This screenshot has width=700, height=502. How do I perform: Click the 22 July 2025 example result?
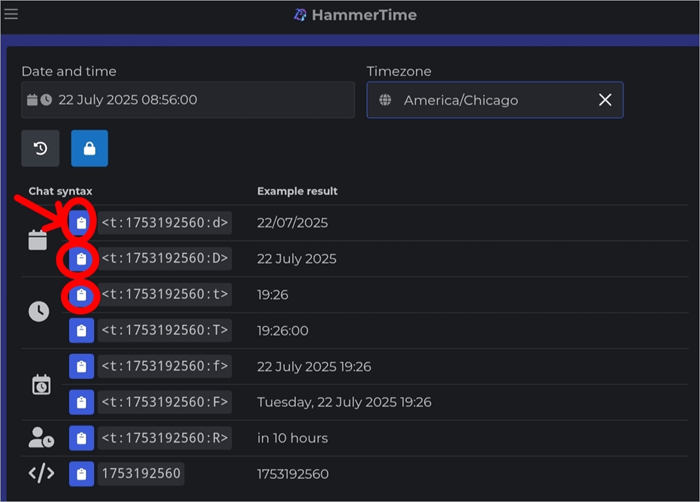297,259
